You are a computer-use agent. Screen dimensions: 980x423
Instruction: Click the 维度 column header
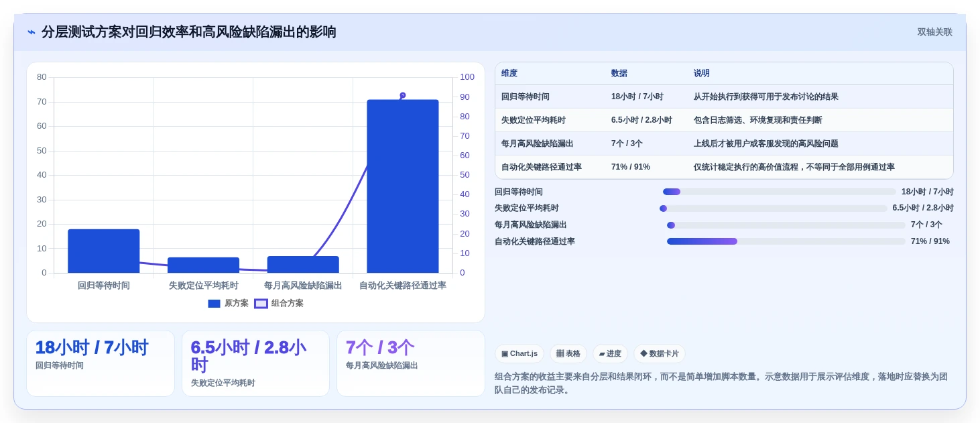click(x=509, y=74)
